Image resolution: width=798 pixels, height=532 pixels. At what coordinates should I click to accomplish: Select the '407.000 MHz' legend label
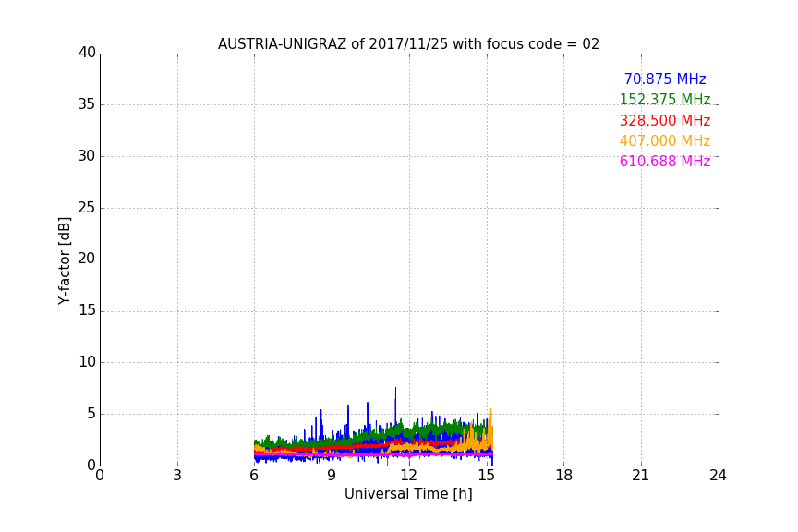pos(665,140)
